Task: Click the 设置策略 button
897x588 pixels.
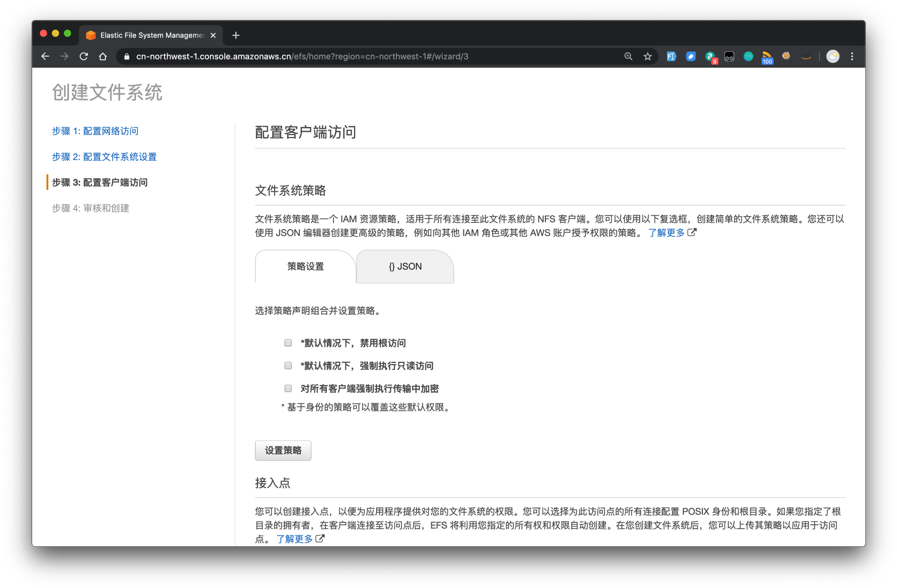Action: point(283,450)
